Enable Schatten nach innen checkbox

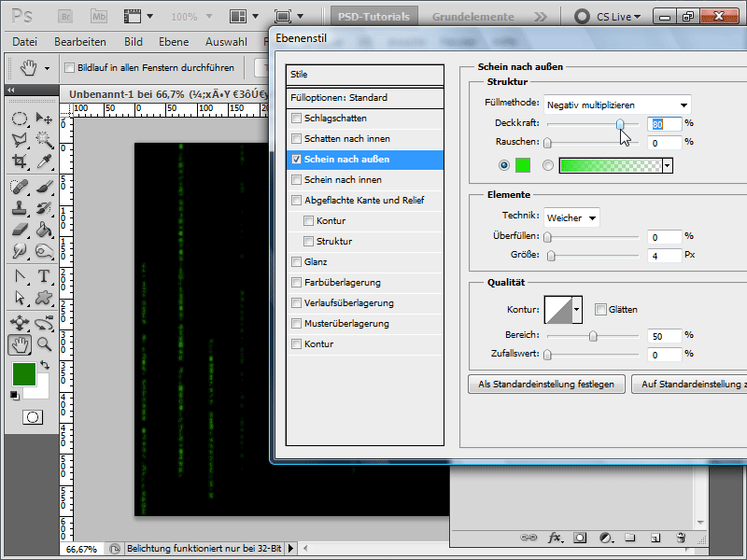(296, 138)
